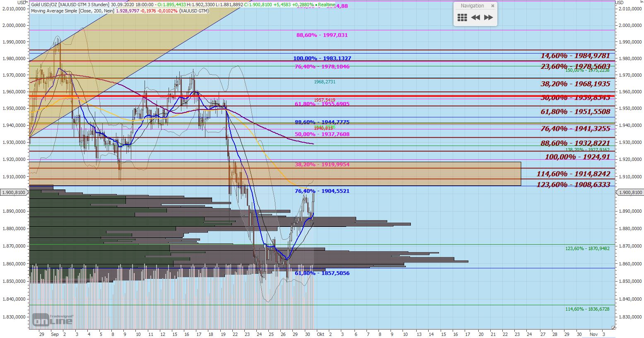Click the 76,40% - 1978,1046 Fibonacci label
This screenshot has height=338, width=644.
[322, 66]
